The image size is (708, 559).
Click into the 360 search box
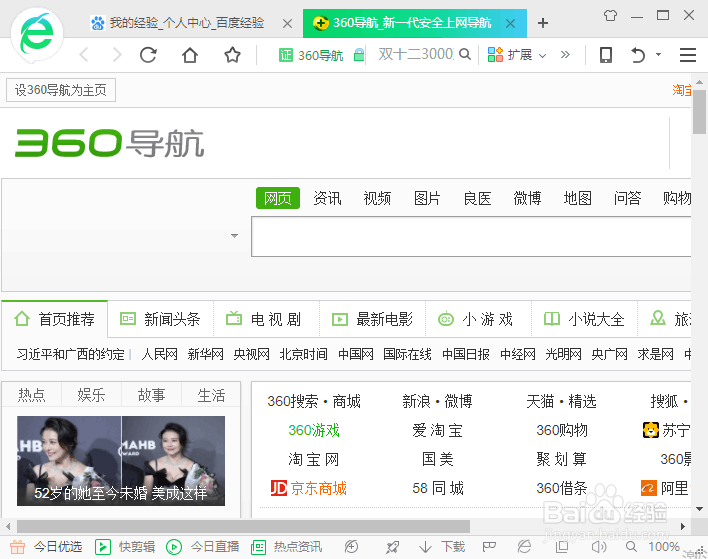coord(471,237)
